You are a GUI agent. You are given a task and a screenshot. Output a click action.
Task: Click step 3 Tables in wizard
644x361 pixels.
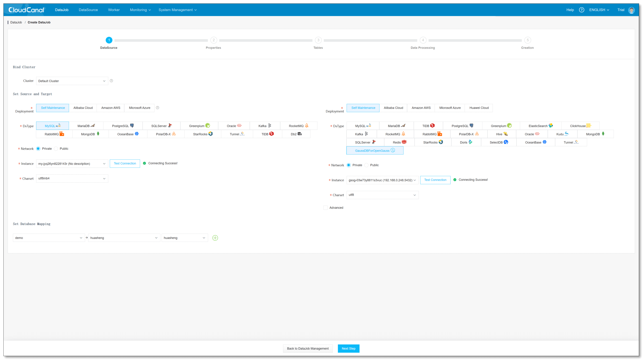pos(318,40)
